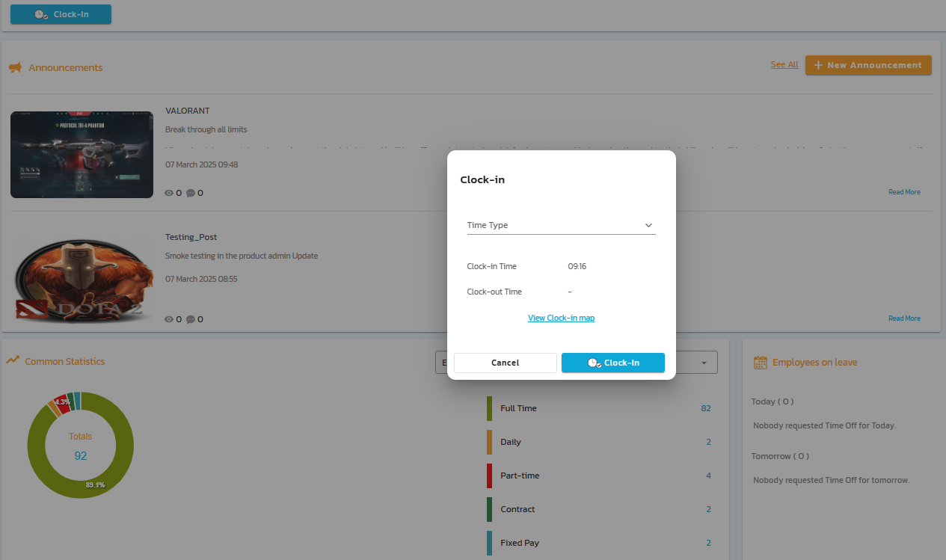946x560 pixels.
Task: Click the views eye icon under Testing_Post
Action: pyautogui.click(x=169, y=319)
